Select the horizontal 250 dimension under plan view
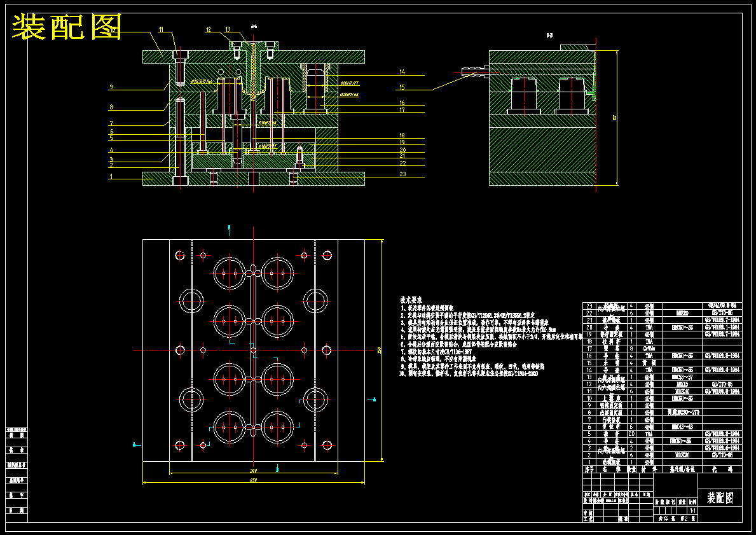The height and width of the screenshot is (535, 756). 253,480
